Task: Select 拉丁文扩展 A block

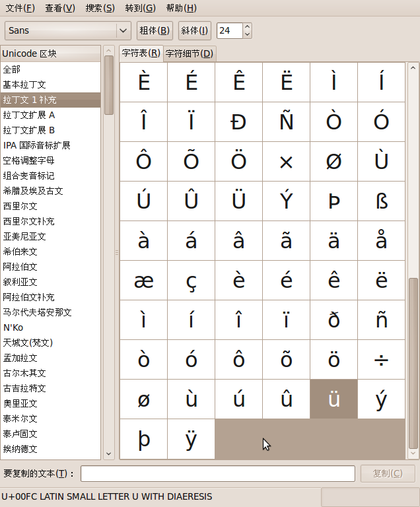Action: pyautogui.click(x=50, y=115)
